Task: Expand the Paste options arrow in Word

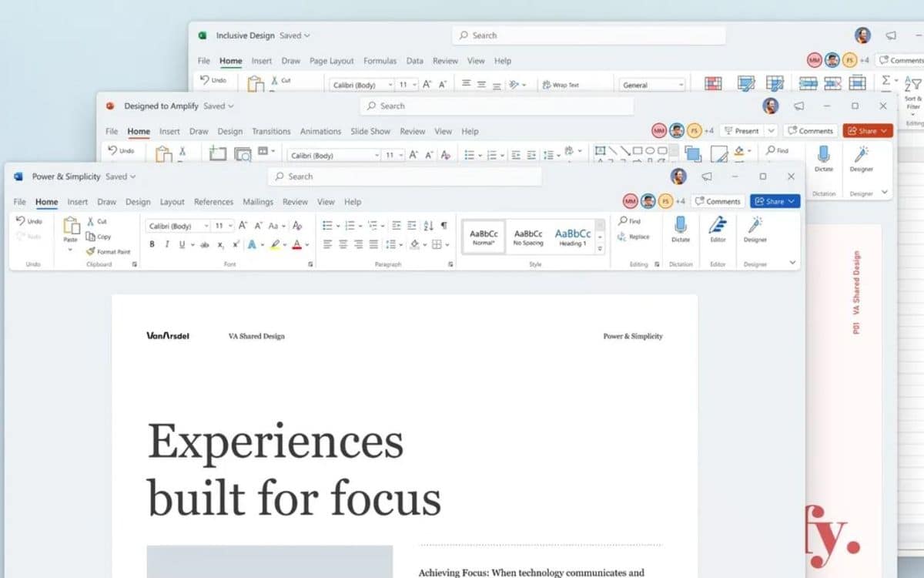Action: tap(71, 250)
